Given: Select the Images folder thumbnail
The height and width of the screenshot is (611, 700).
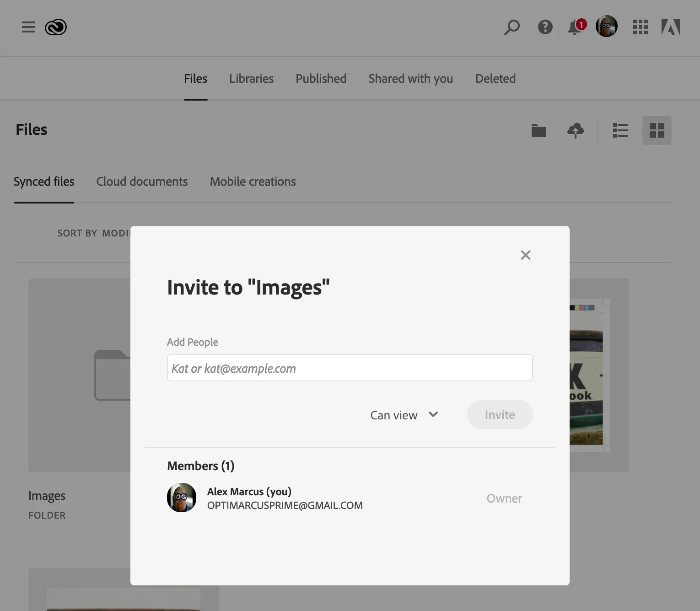Looking at the screenshot, I should (79, 375).
